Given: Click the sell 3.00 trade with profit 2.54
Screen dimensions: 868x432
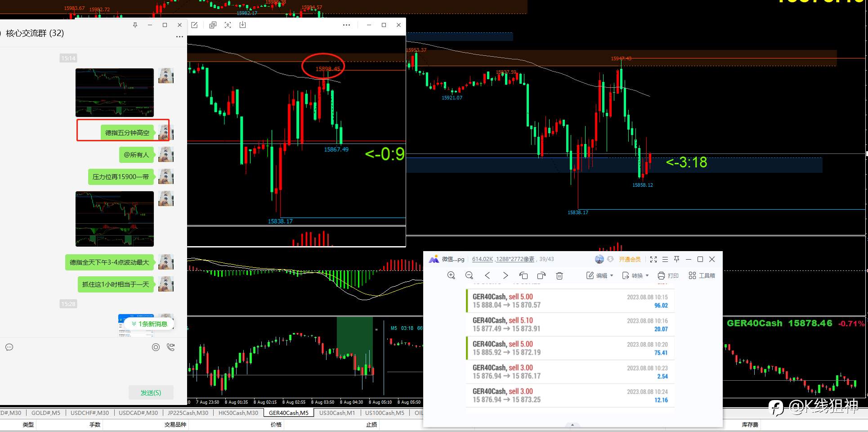Looking at the screenshot, I should (x=570, y=372).
